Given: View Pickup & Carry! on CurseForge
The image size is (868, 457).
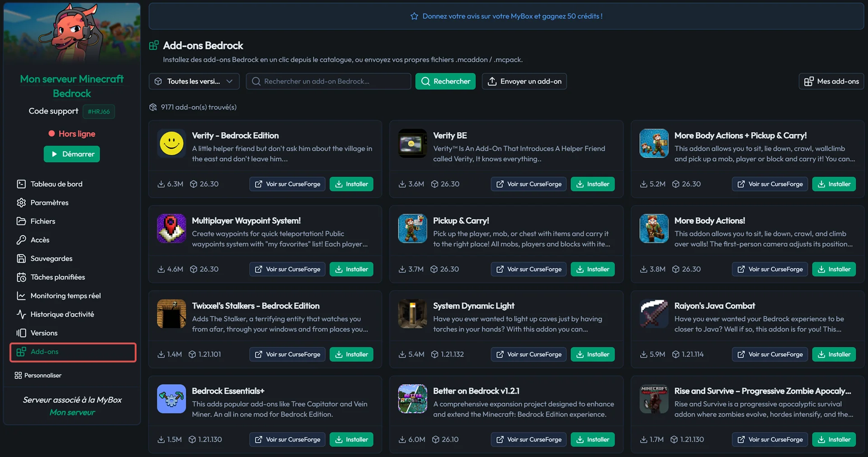Looking at the screenshot, I should click(x=528, y=269).
